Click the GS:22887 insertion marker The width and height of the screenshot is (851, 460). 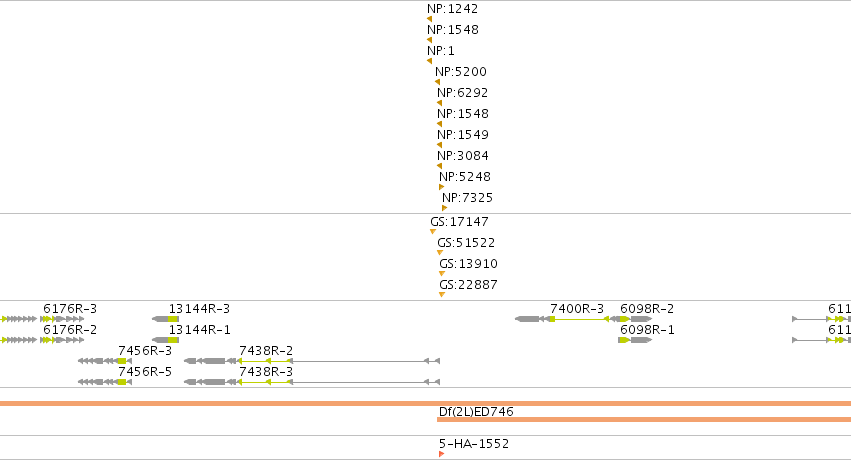point(442,295)
